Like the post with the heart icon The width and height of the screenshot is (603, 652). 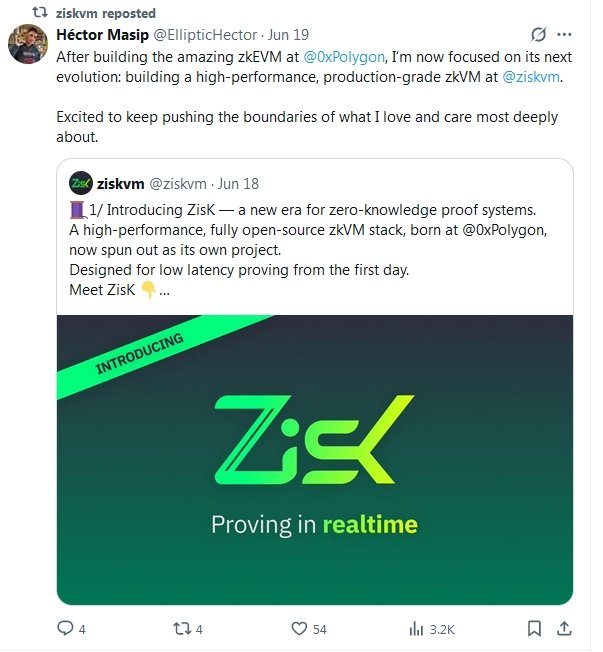click(x=299, y=628)
